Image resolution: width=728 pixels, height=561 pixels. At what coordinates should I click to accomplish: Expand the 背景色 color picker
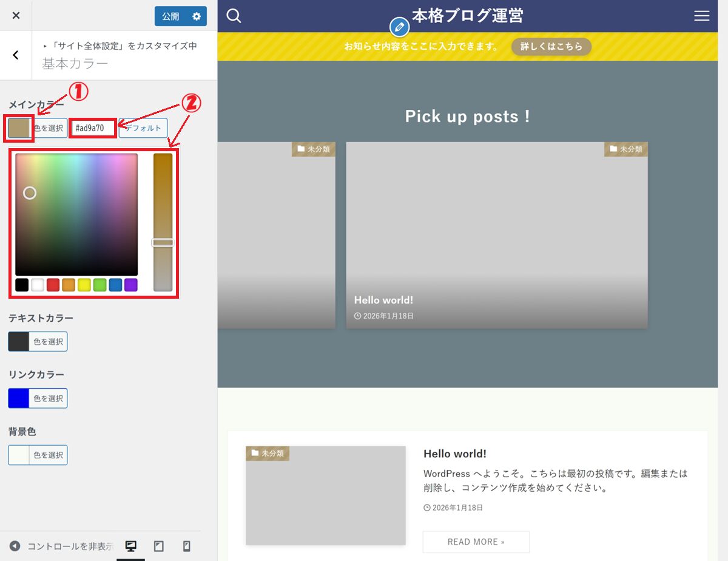pyautogui.click(x=38, y=455)
